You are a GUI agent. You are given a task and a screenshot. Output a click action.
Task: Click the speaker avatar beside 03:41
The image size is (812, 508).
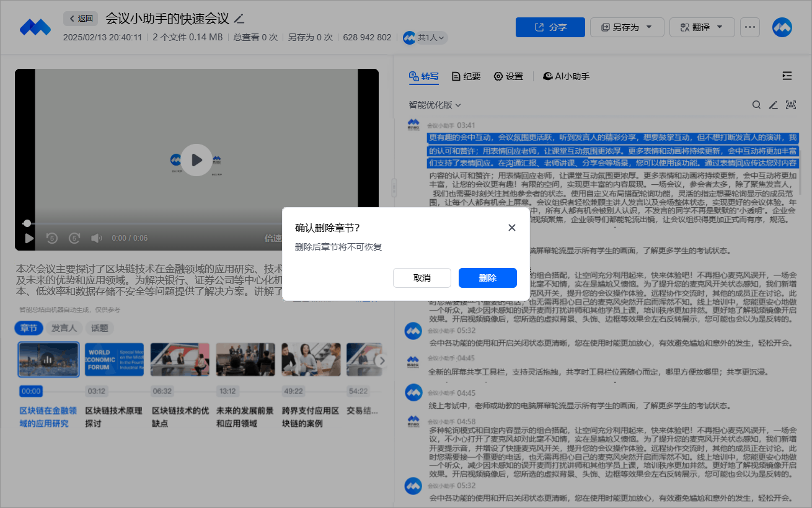coord(413,126)
